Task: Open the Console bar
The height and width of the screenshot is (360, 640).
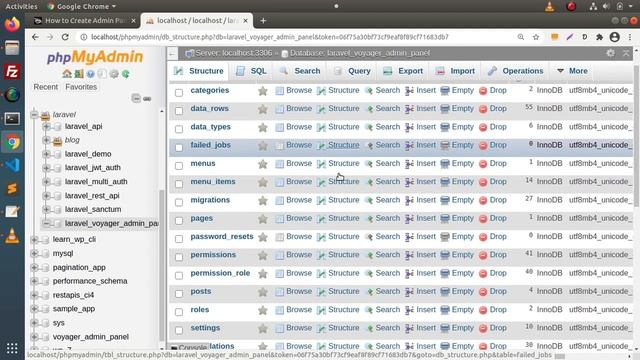Action: tap(189, 347)
